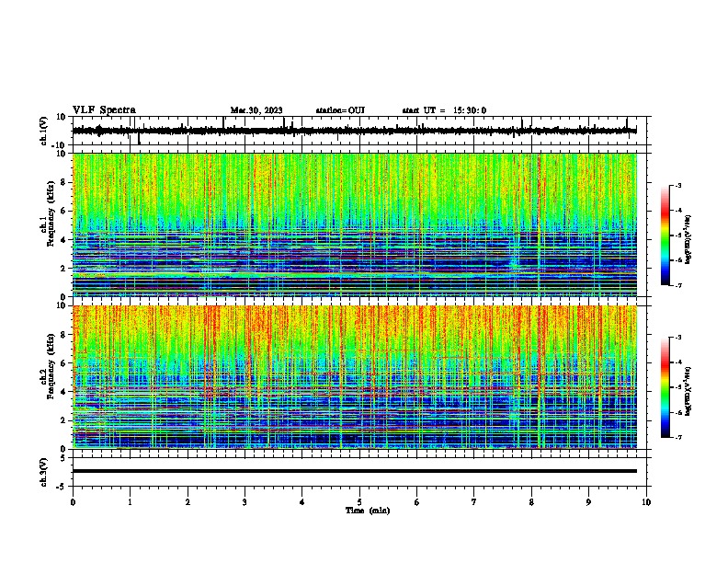The width and height of the screenshot is (728, 563).
Task: Click inside the ch.1 frequency spectrogram
Action: tap(355, 224)
